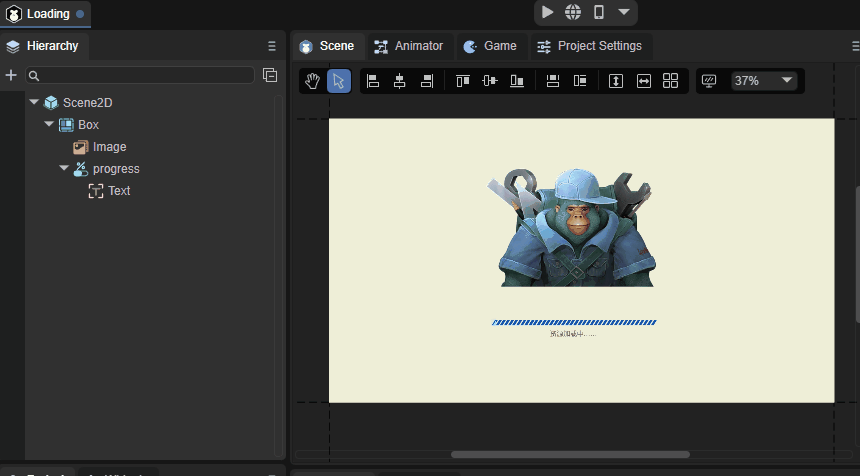Select the Image node in hierarchy

tap(109, 146)
